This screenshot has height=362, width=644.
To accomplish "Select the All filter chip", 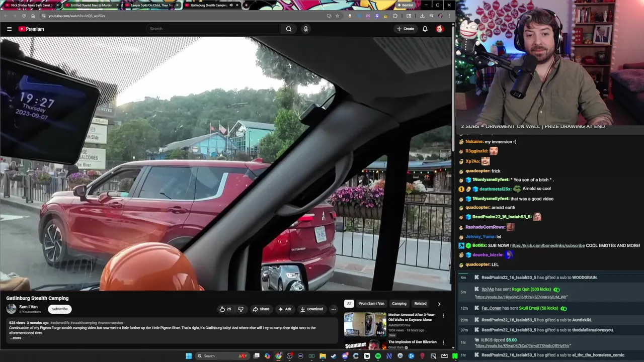I will pos(349,304).
